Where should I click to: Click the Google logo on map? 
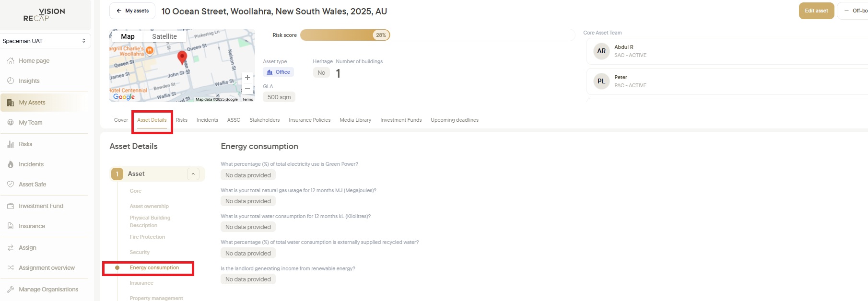124,97
